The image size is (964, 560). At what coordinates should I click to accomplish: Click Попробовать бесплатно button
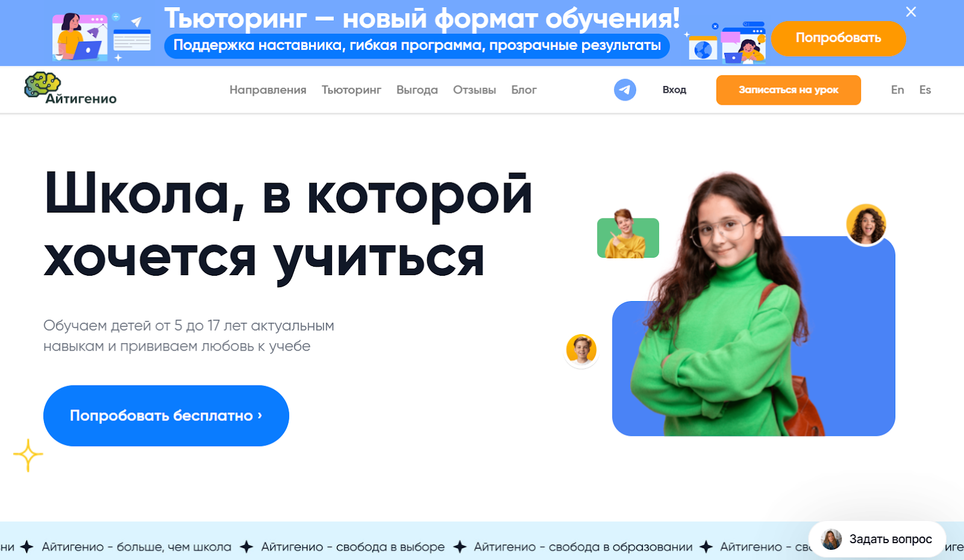[x=166, y=415]
